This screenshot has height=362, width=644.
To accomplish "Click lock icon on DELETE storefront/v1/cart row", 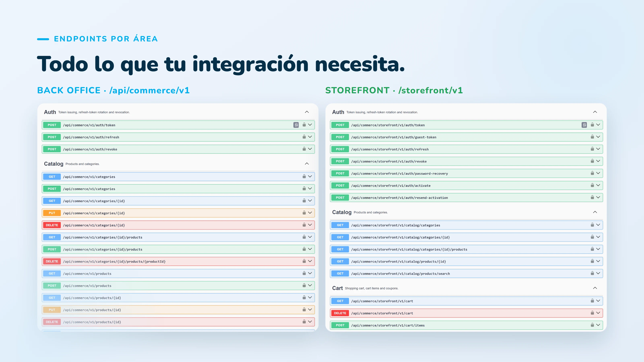I will [592, 313].
